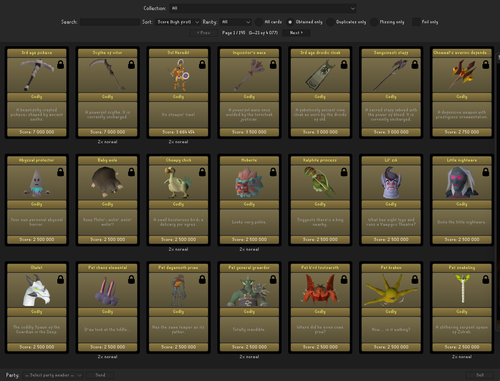Click lock icon on Ghommal's avernic defender card
The width and height of the screenshot is (500, 381).
coord(486,64)
